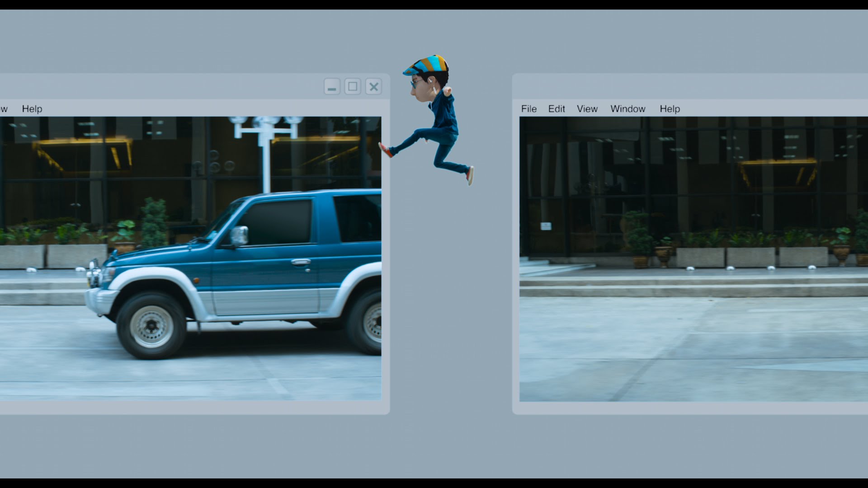Minimize the left window
This screenshot has width=868, height=488.
coord(332,86)
